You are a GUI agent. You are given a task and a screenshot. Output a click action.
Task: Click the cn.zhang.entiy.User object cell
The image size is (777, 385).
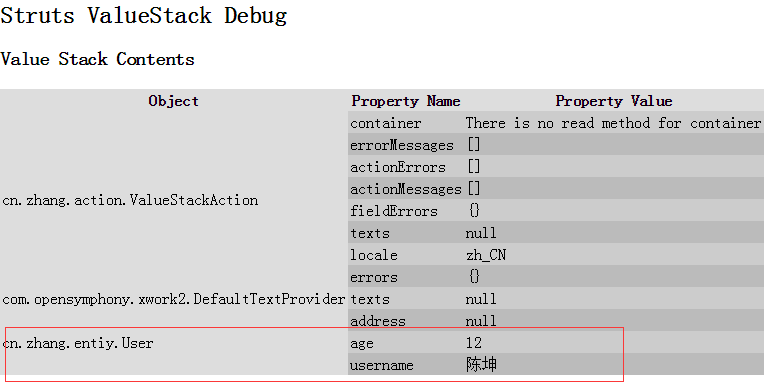[78, 342]
